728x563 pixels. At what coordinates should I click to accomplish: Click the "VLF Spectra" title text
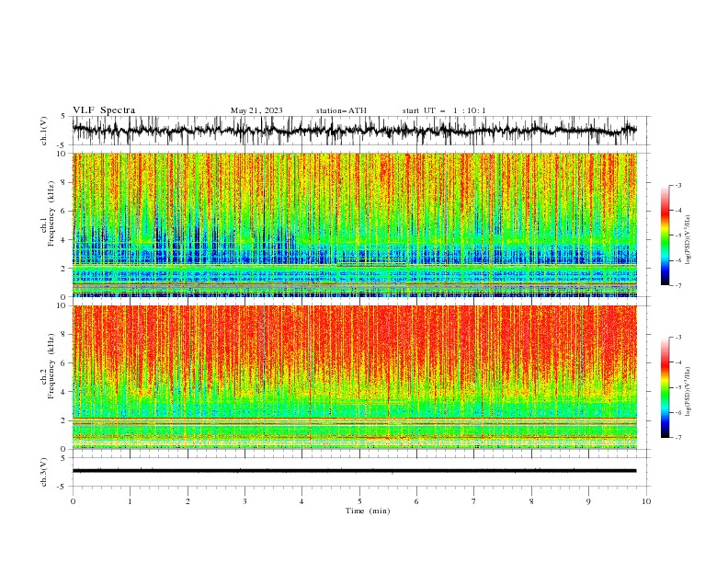tap(104, 110)
